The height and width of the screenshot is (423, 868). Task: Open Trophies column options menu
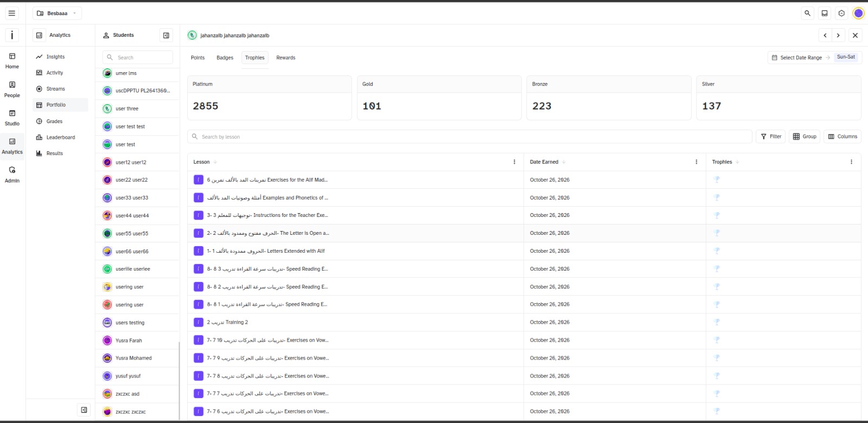(x=851, y=162)
